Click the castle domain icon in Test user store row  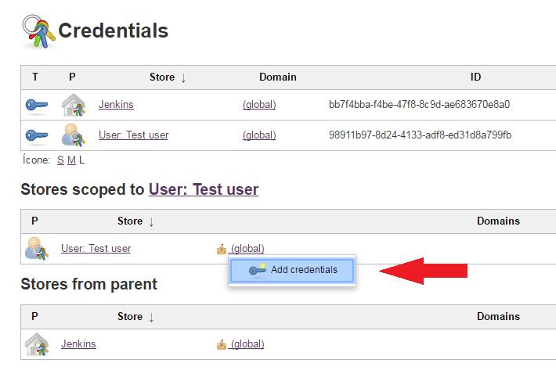point(222,250)
